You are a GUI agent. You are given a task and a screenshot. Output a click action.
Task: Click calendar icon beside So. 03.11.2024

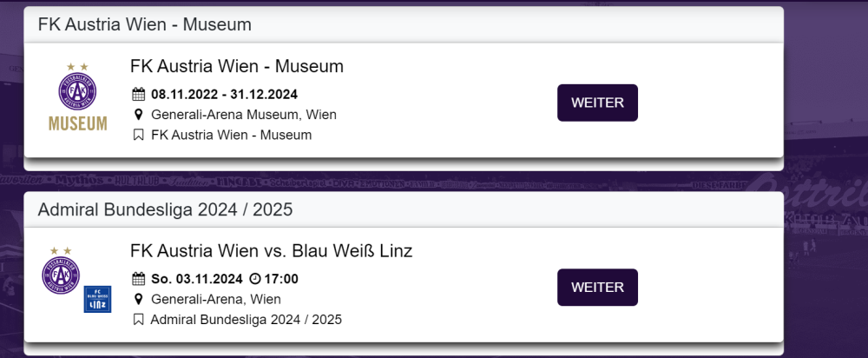pos(138,279)
